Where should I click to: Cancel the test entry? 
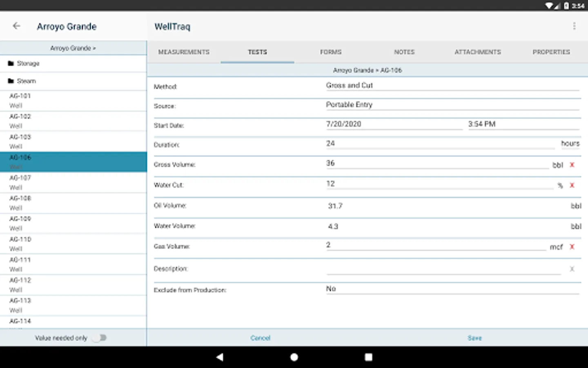click(261, 338)
